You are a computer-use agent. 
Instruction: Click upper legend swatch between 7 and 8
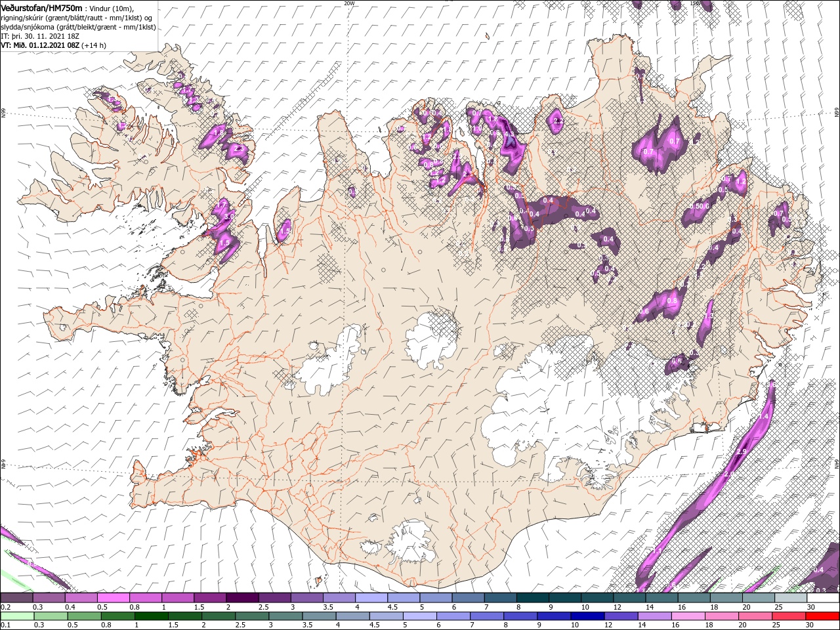pos(500,598)
